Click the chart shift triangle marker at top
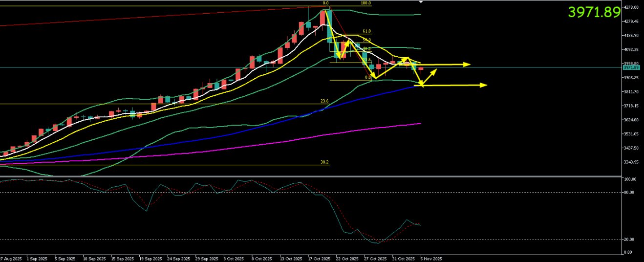 point(421,2)
